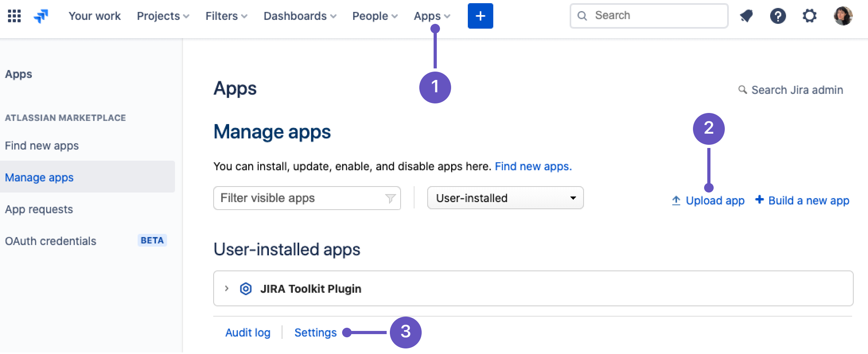Open the Apps dropdown menu
This screenshot has width=868, height=354.
432,16
